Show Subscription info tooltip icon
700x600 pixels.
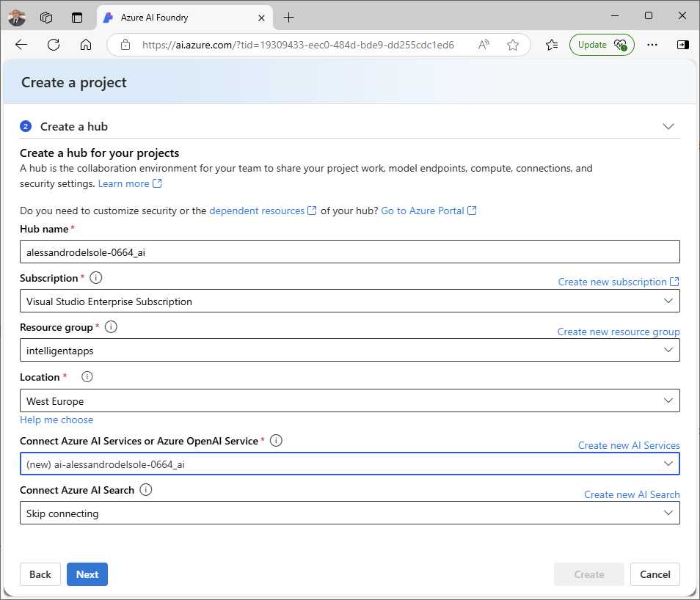tap(96, 278)
